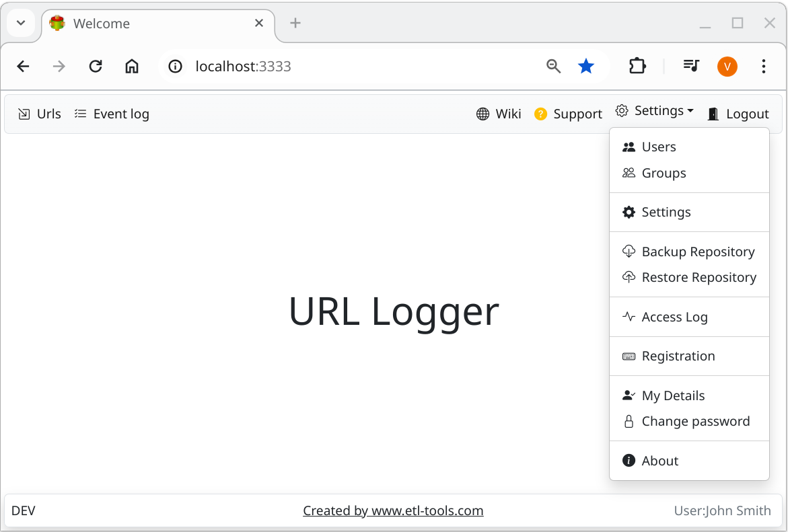Click the URL Logger heading text
The height and width of the screenshot is (532, 788).
tap(394, 312)
